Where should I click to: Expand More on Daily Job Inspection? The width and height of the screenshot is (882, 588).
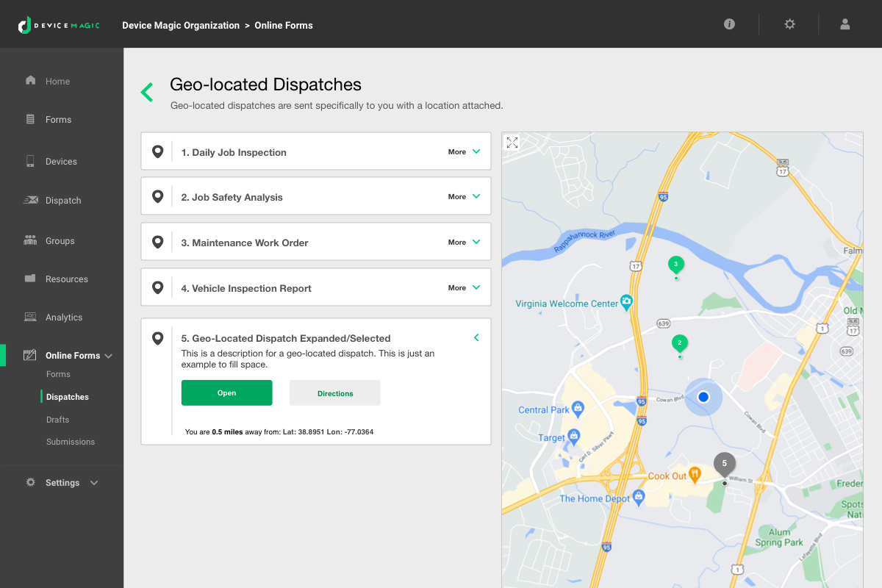pyautogui.click(x=465, y=151)
